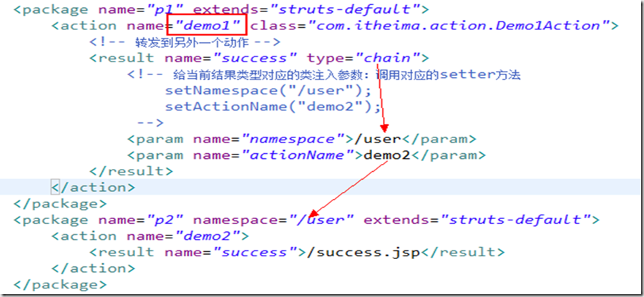Click the closing </result> tag of chain result
This screenshot has width=644, height=297.
tap(132, 171)
